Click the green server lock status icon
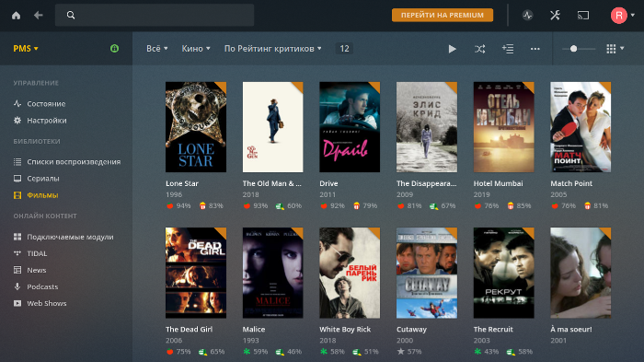 (115, 49)
